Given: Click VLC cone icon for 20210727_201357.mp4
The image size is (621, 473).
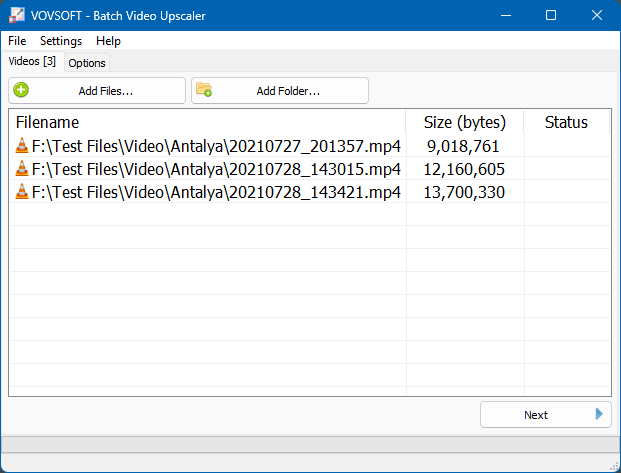Looking at the screenshot, I should (x=22, y=146).
